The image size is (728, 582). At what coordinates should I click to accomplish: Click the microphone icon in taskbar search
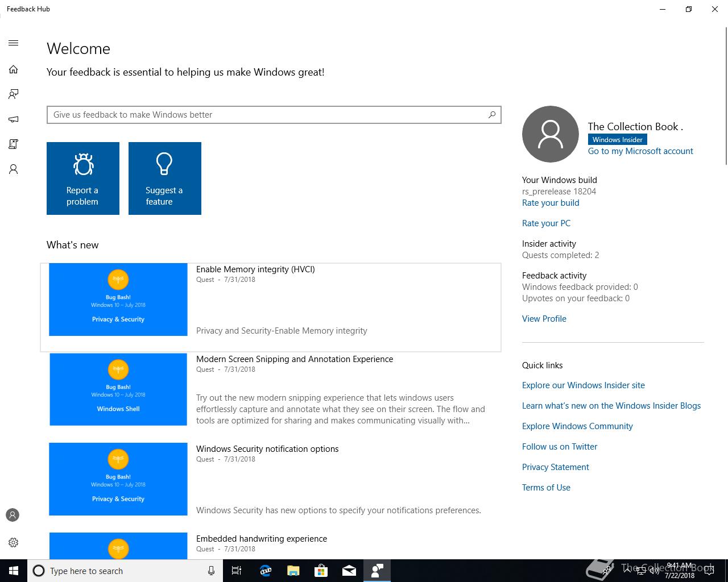tap(211, 571)
